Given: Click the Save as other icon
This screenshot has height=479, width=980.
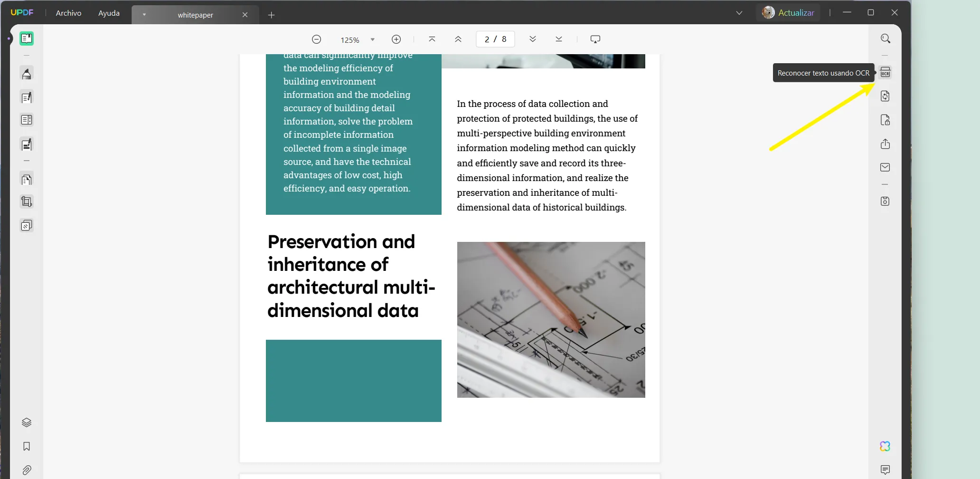Looking at the screenshot, I should tap(886, 201).
